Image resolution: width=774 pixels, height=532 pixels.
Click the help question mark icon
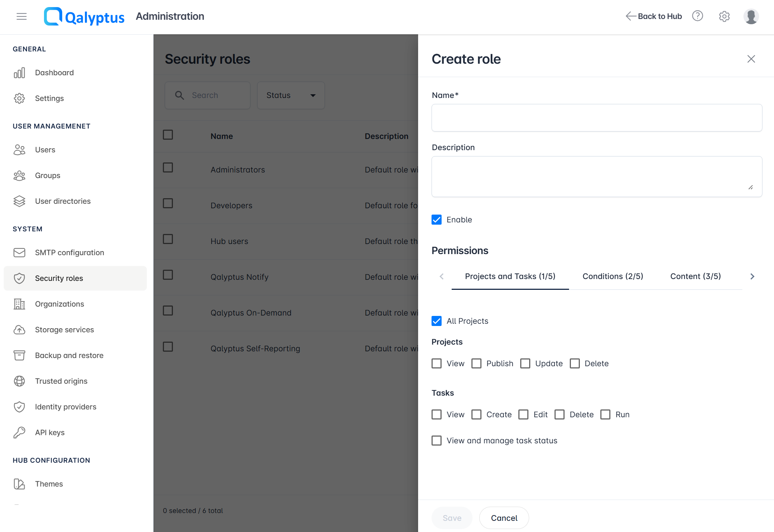click(697, 16)
